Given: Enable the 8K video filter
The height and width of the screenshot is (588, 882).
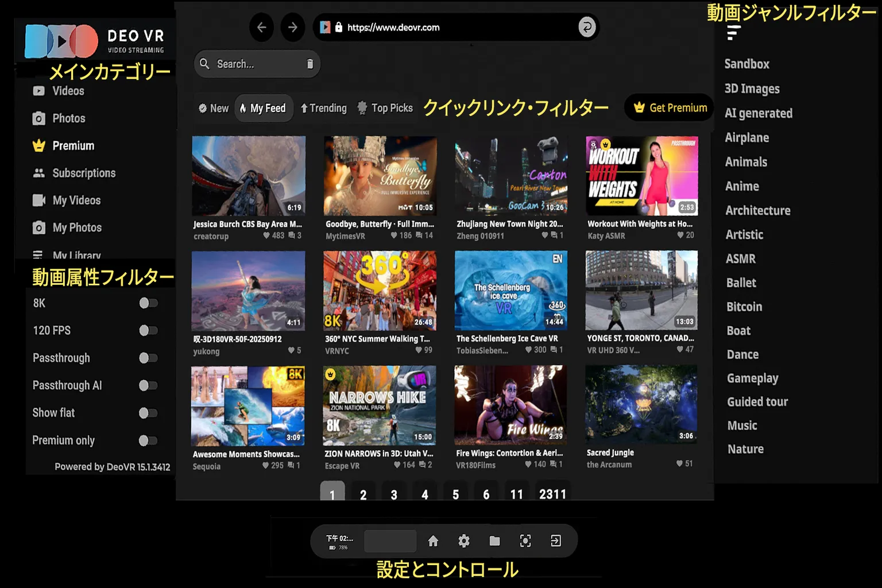Looking at the screenshot, I should point(148,303).
